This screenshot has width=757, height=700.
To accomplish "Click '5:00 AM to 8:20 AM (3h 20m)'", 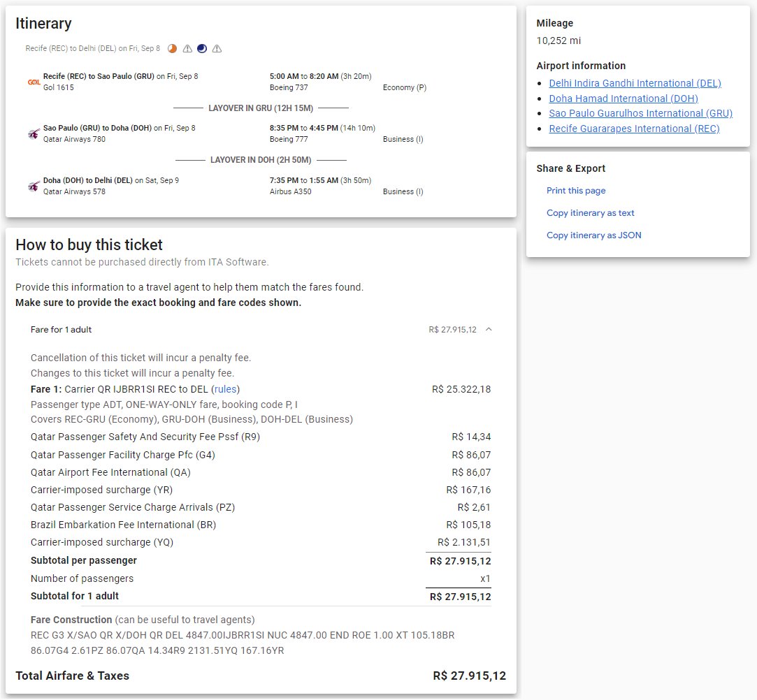I will click(x=321, y=76).
